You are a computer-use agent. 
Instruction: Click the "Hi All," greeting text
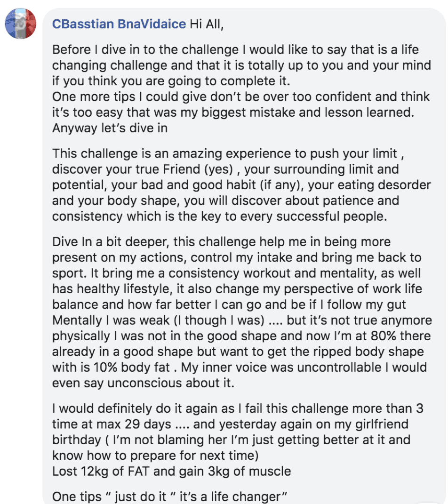[x=207, y=24]
